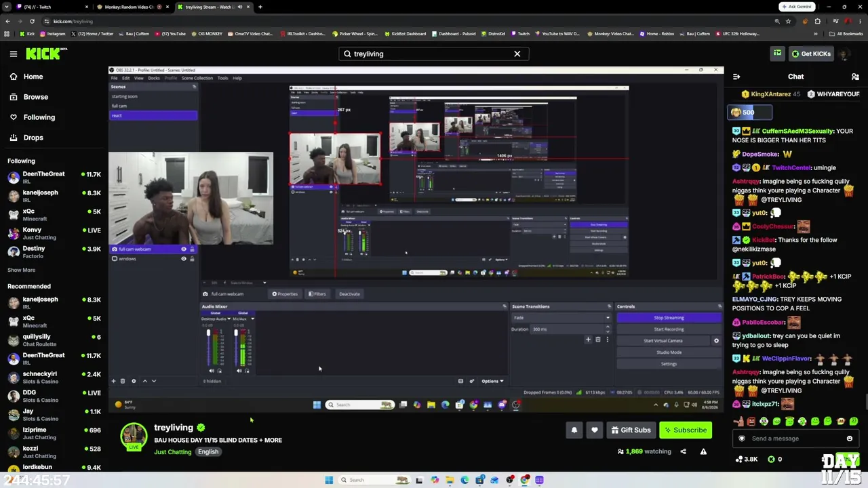Click the leaderboard icon next to Get KICKs
The image size is (868, 488).
777,54
